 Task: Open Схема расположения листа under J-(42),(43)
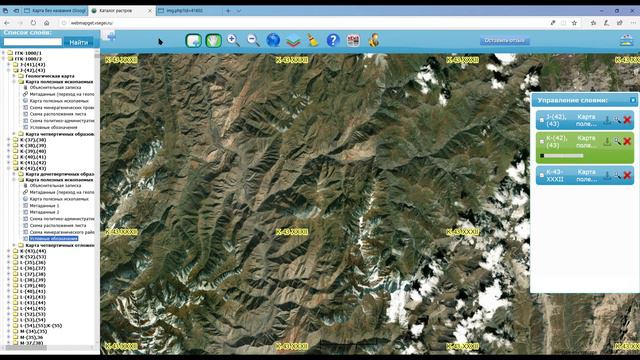click(x=58, y=114)
